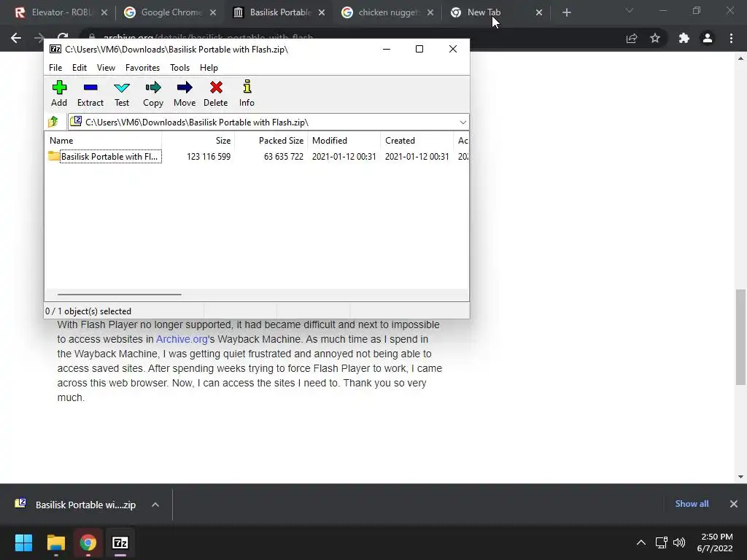
Task: Open the clock and date panel
Action: [715, 542]
